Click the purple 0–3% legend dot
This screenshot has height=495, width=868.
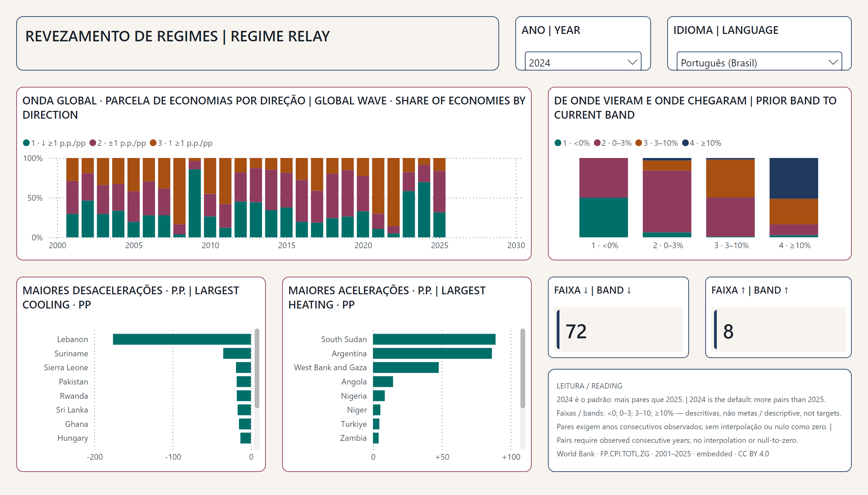(x=597, y=143)
